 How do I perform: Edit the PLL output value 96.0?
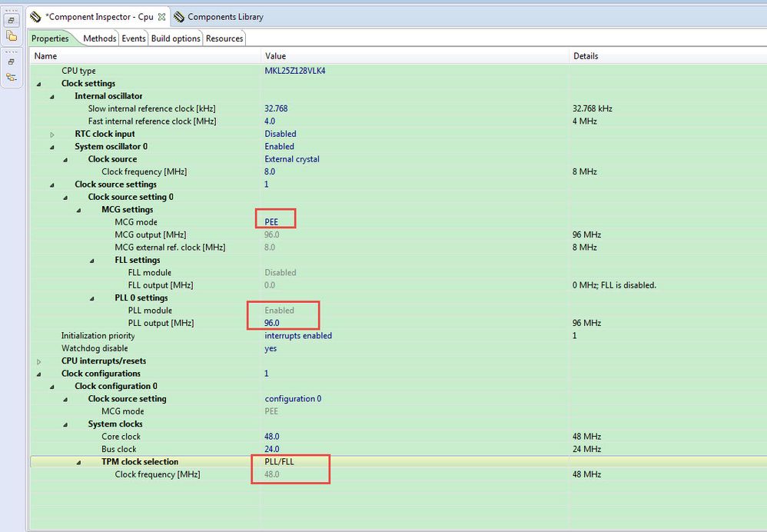click(272, 323)
